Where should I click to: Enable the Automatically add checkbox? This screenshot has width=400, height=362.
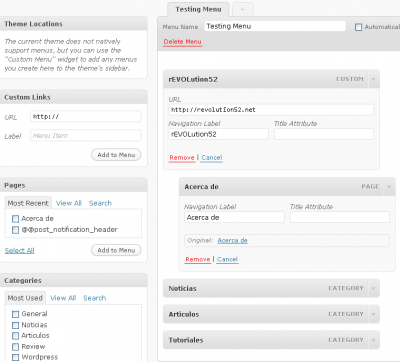(x=358, y=27)
